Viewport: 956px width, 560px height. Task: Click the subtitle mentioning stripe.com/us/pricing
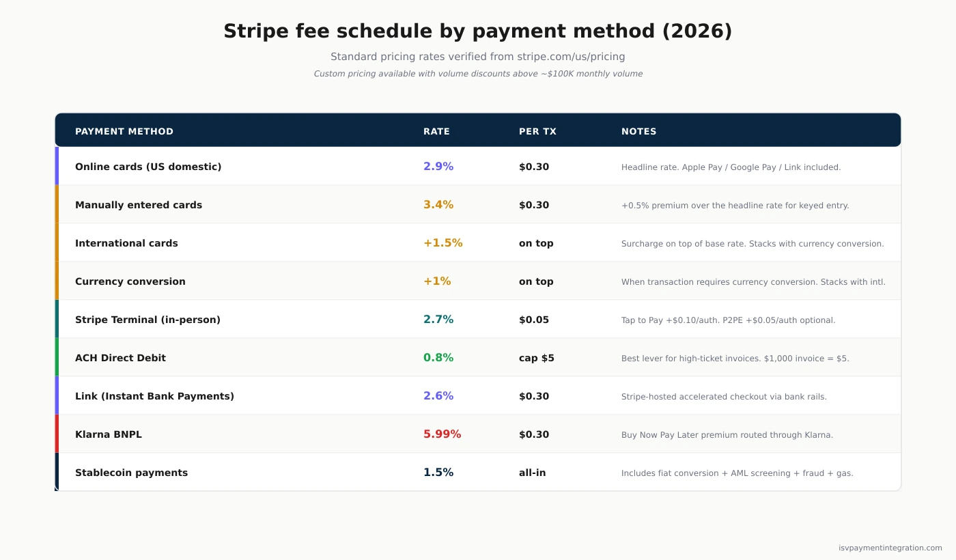click(478, 57)
